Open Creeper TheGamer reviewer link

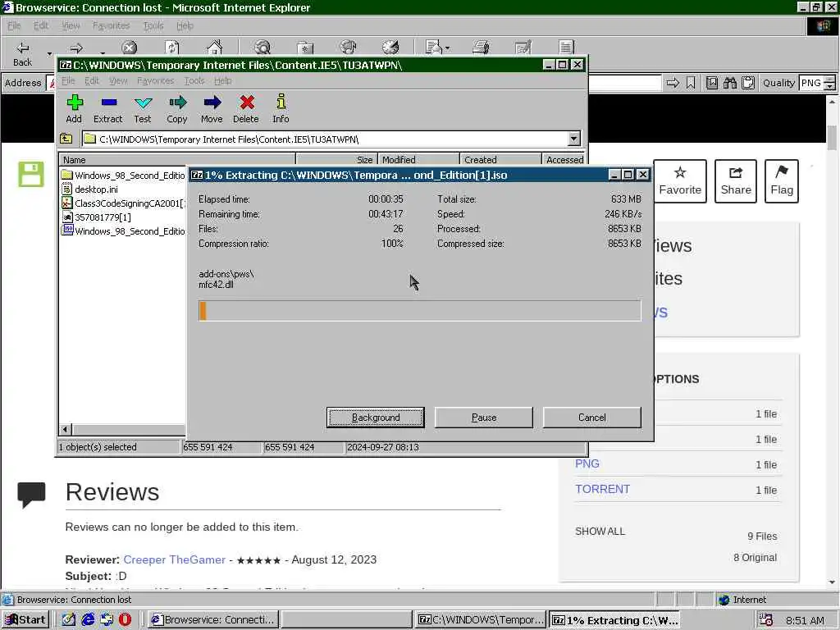point(174,559)
